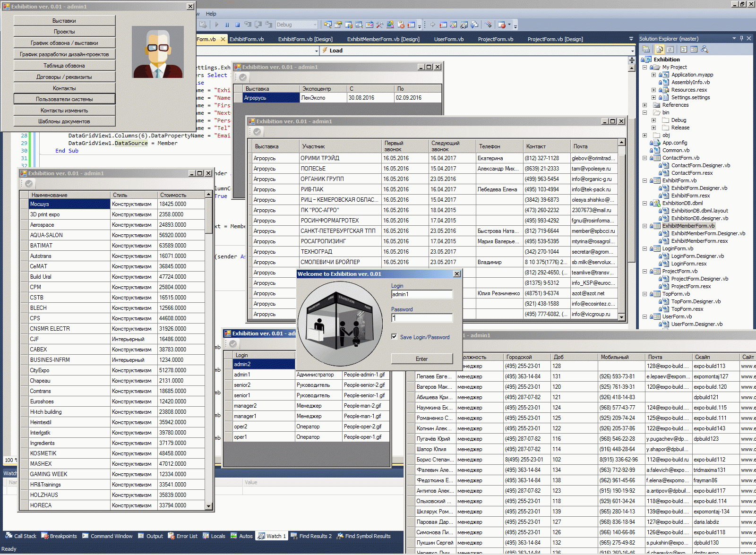756x555 pixels.
Task: Open the Find in Files toolbar icon
Action: pos(328,25)
